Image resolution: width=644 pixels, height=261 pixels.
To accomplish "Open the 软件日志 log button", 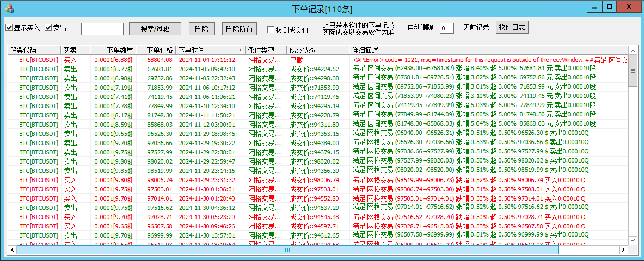I will (512, 27).
